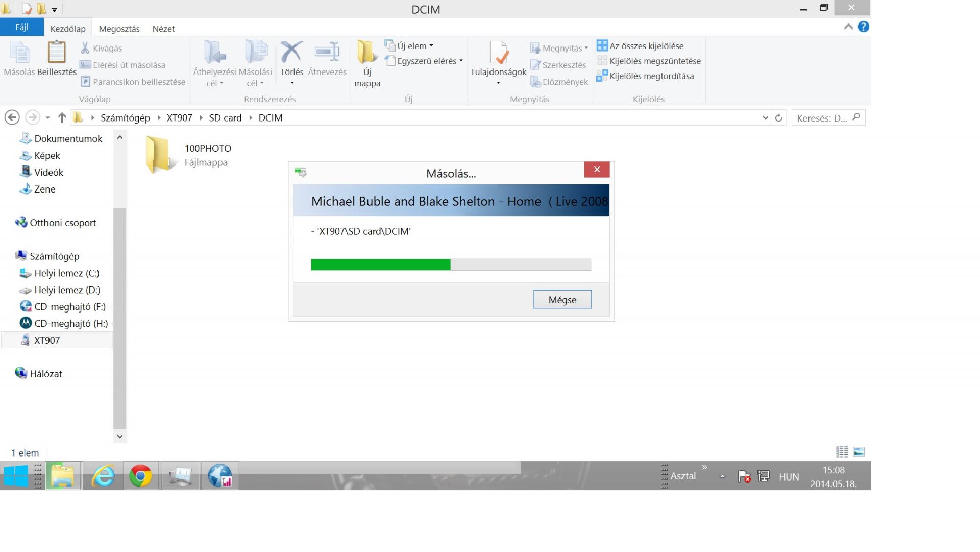Click the copy progress bar
Screen dimensions: 980x552
coord(451,265)
